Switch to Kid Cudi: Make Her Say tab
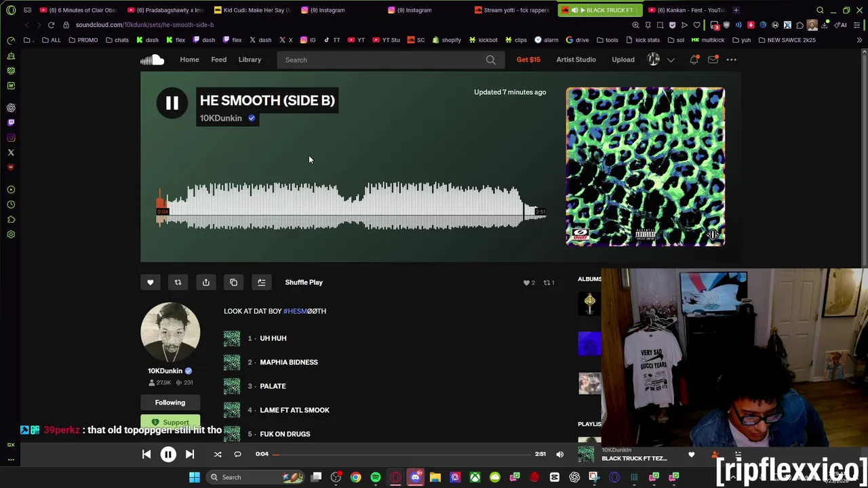The height and width of the screenshot is (488, 868). point(252,10)
